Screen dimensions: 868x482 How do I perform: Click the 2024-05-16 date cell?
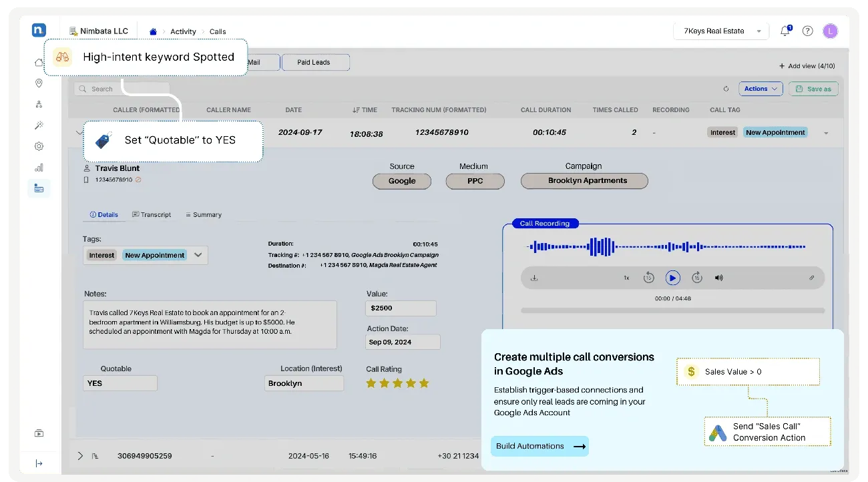(307, 456)
